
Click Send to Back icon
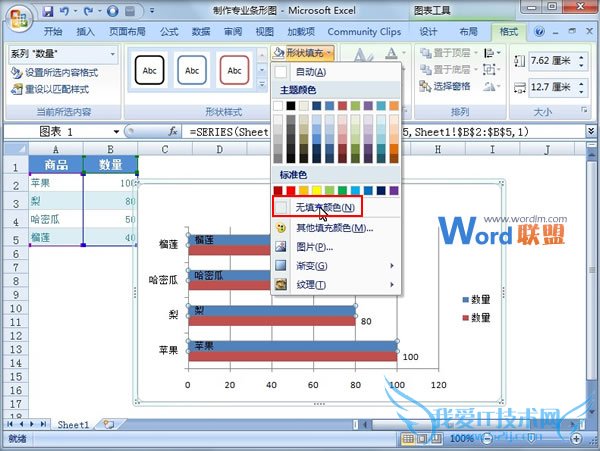(426, 69)
